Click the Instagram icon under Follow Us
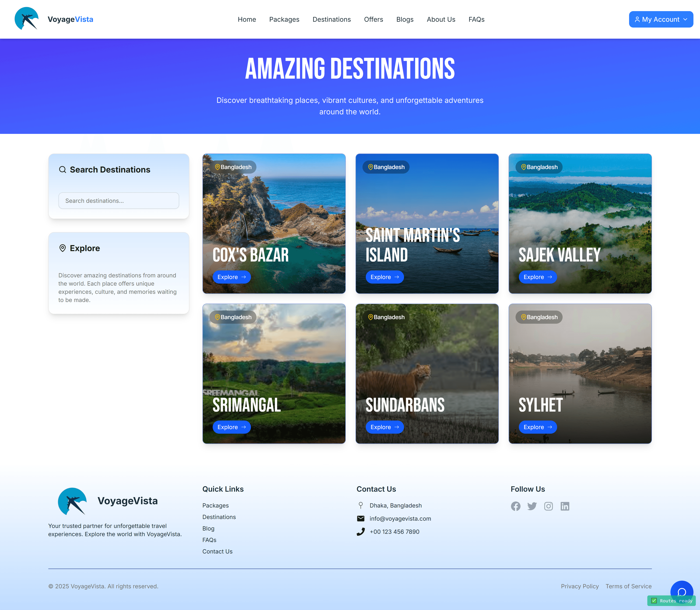Screen dimensions: 700x610 click(548, 506)
